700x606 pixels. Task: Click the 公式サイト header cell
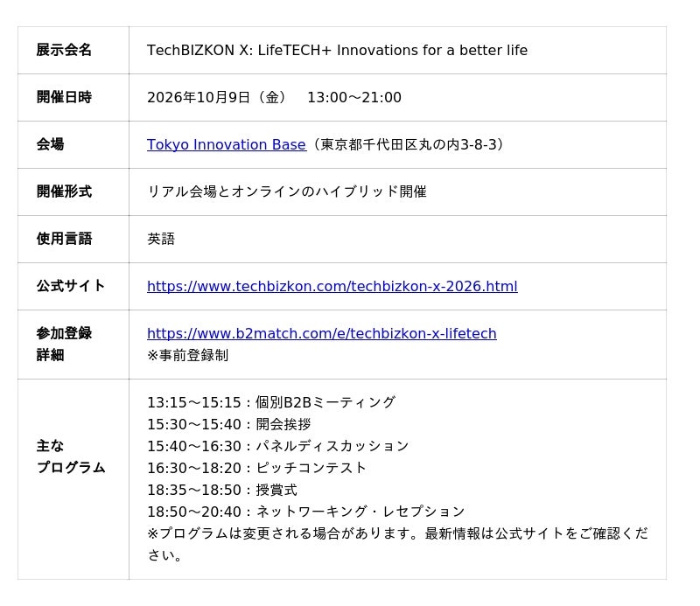tap(73, 286)
